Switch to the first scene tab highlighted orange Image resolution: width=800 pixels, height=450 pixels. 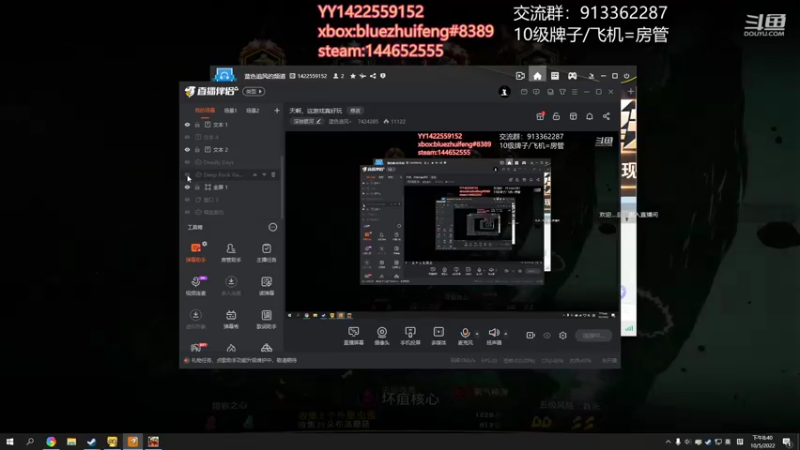[x=205, y=111]
